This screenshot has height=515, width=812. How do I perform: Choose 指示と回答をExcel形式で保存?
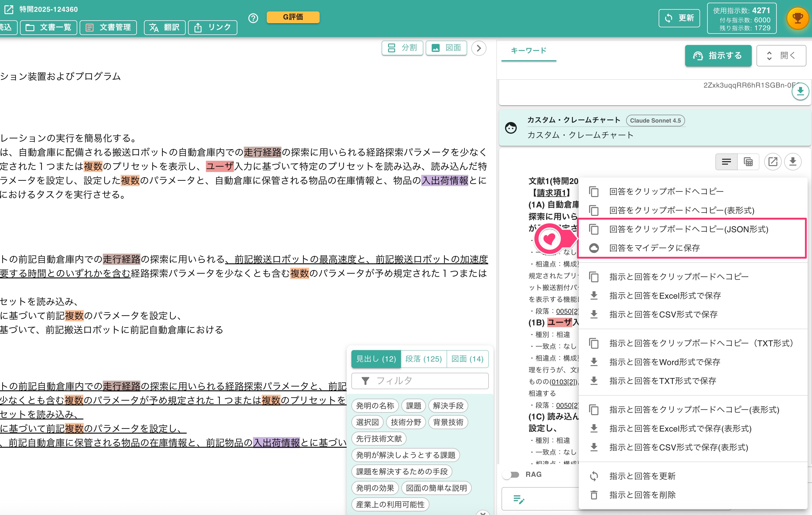pyautogui.click(x=693, y=296)
